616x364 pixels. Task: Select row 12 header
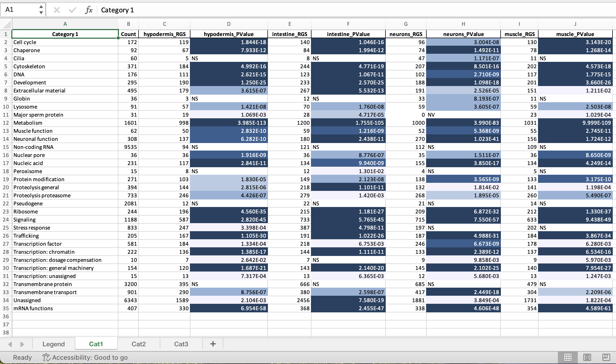(6, 123)
